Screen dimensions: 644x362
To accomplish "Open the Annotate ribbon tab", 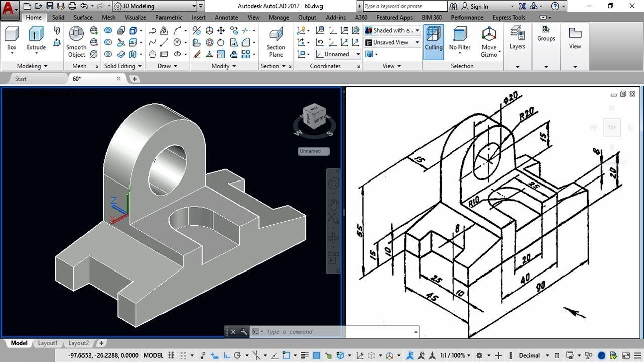I will [x=226, y=17].
